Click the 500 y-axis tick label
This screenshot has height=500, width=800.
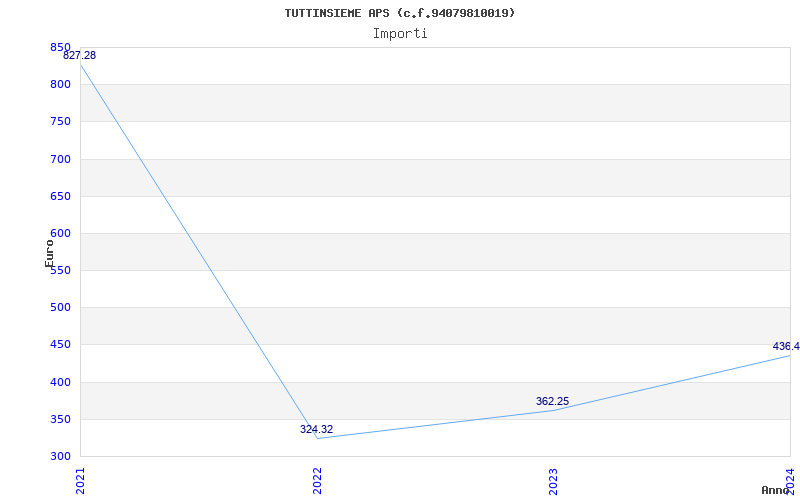coord(60,308)
